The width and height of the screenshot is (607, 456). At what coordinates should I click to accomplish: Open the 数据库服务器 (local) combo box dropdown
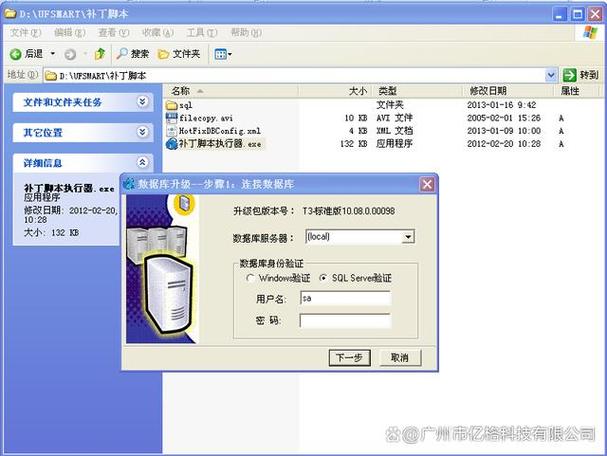pyautogui.click(x=408, y=237)
